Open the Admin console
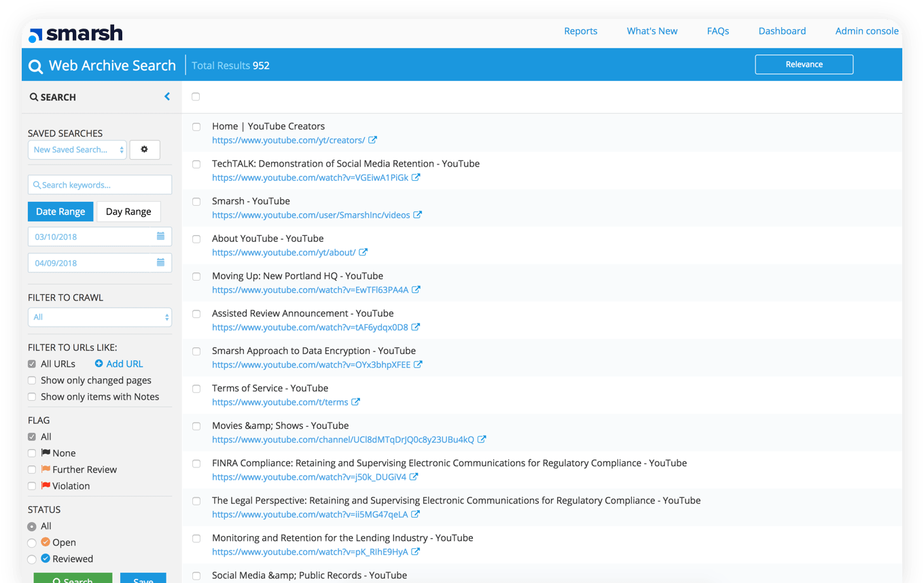Viewport: 924px width, 583px height. point(867,31)
